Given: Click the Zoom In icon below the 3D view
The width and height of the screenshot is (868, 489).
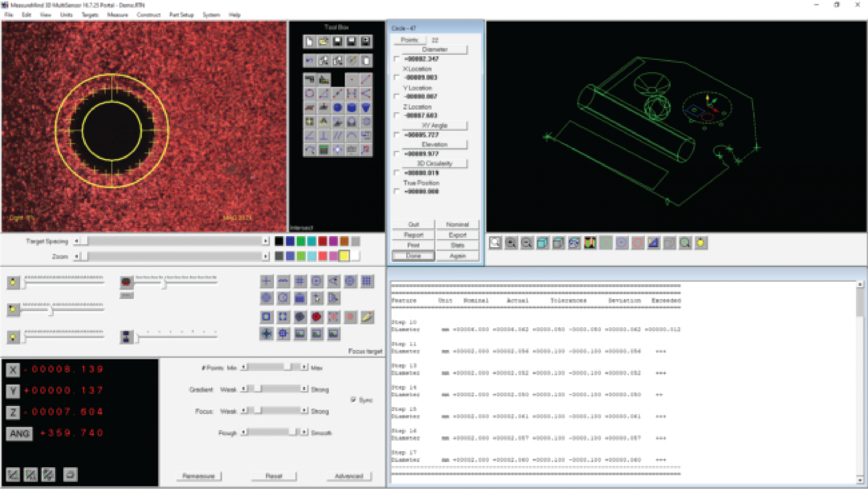Looking at the screenshot, I should pyautogui.click(x=510, y=243).
